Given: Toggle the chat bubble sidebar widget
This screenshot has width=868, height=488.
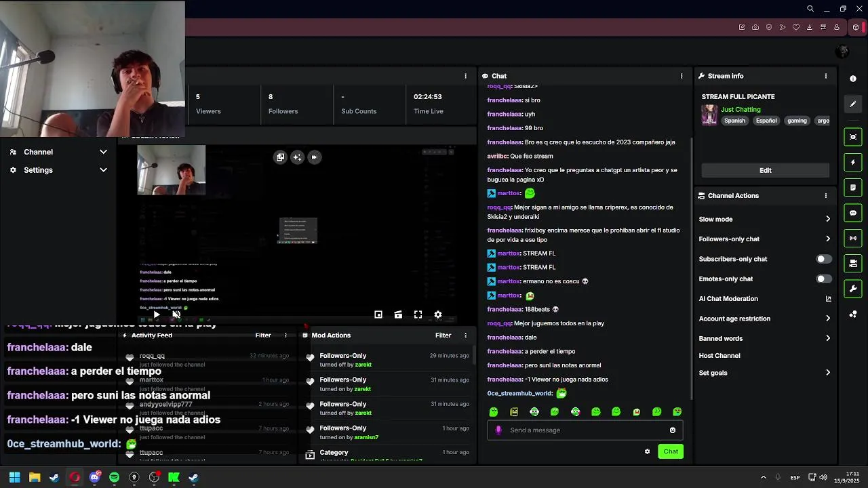Looking at the screenshot, I should pyautogui.click(x=853, y=213).
